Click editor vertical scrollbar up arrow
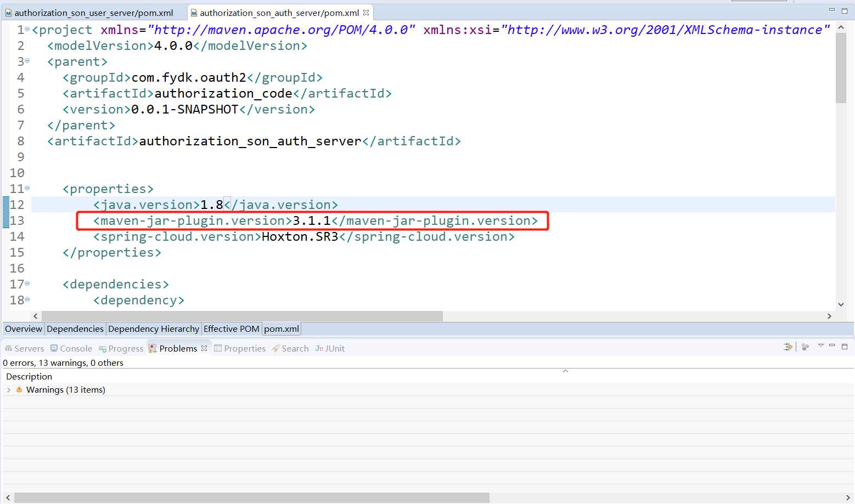Viewport: 855px width, 504px height. click(841, 26)
